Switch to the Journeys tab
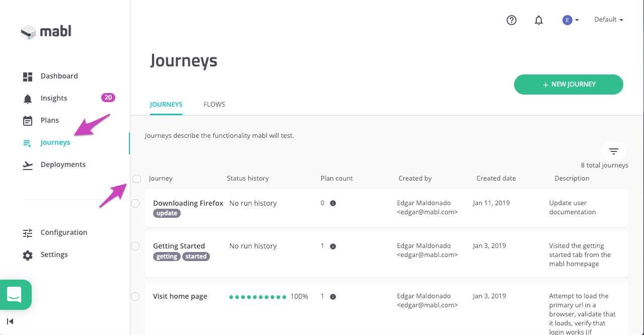This screenshot has width=644, height=335. 166,105
